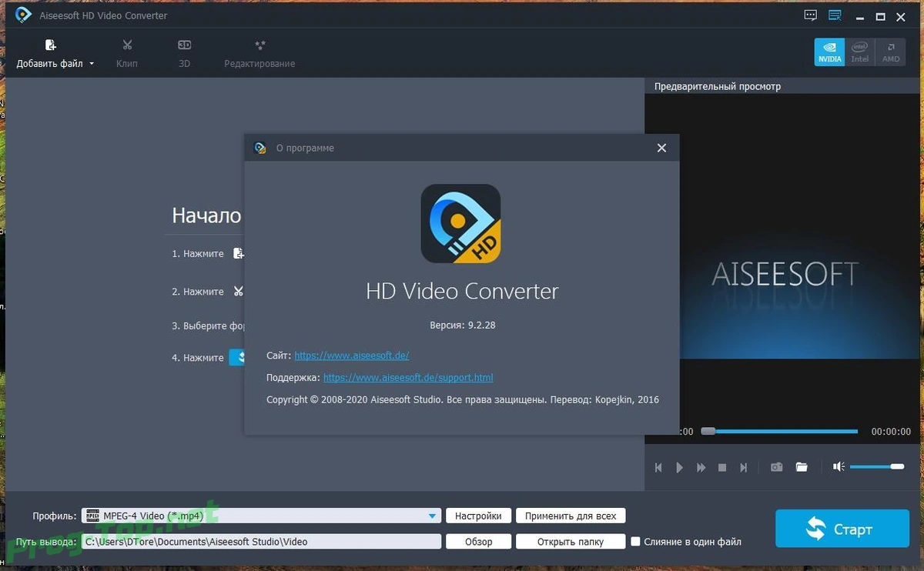Open the snapshot folder icon
The image size is (924, 571).
[x=802, y=467]
